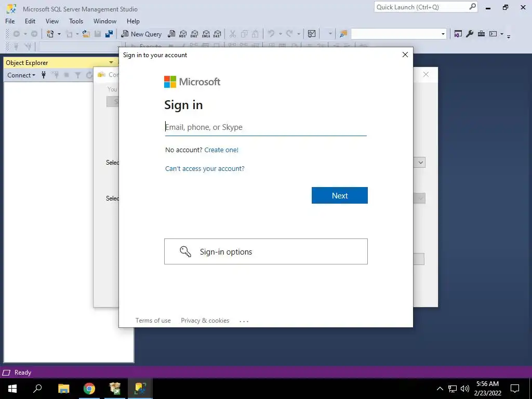Click the key icon in Sign-in options
The width and height of the screenshot is (532, 399).
185,251
